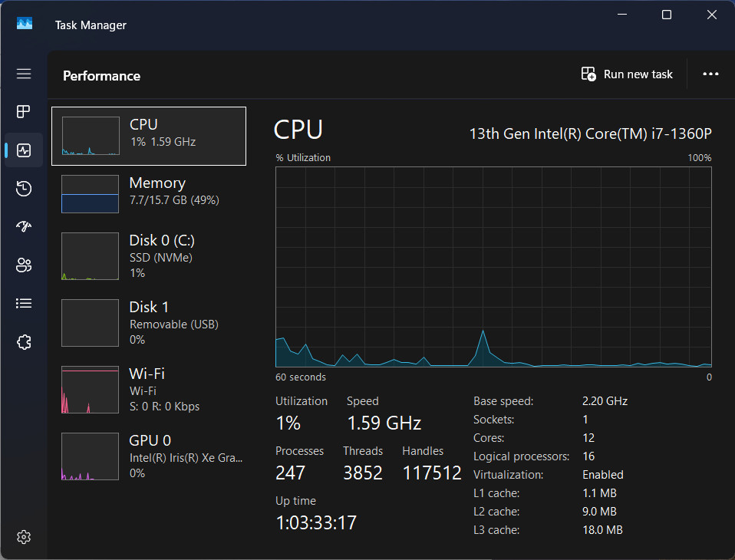Select Disk 1 Removable USB entry
The width and height of the screenshot is (735, 560).
pyautogui.click(x=149, y=323)
